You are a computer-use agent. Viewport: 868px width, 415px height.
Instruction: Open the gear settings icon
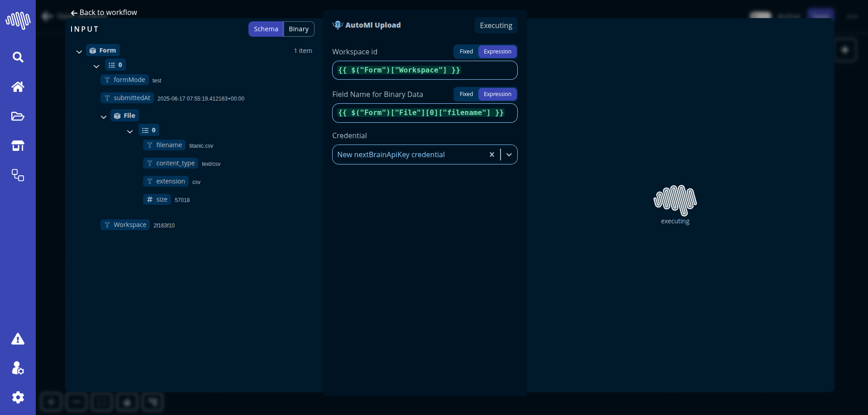click(18, 397)
